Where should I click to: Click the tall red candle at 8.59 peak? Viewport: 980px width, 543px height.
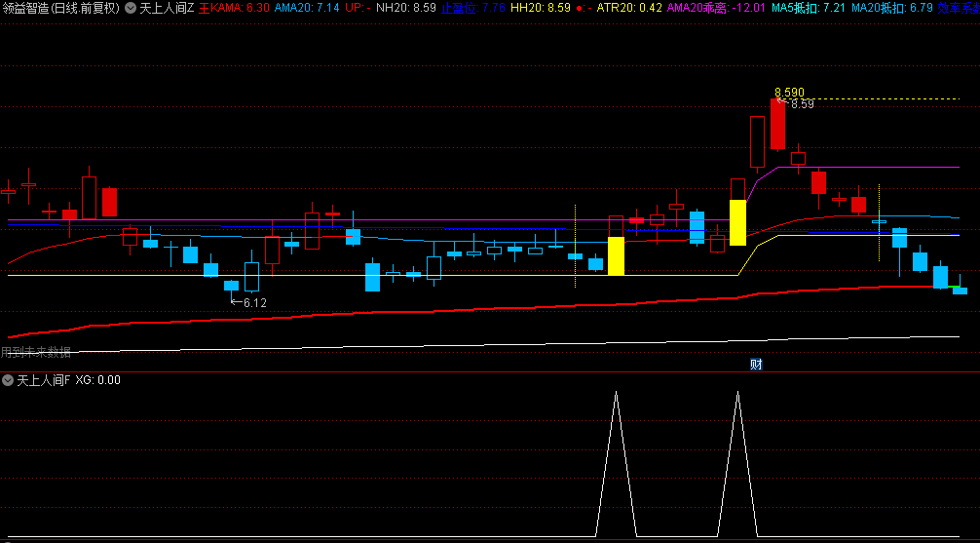777,124
